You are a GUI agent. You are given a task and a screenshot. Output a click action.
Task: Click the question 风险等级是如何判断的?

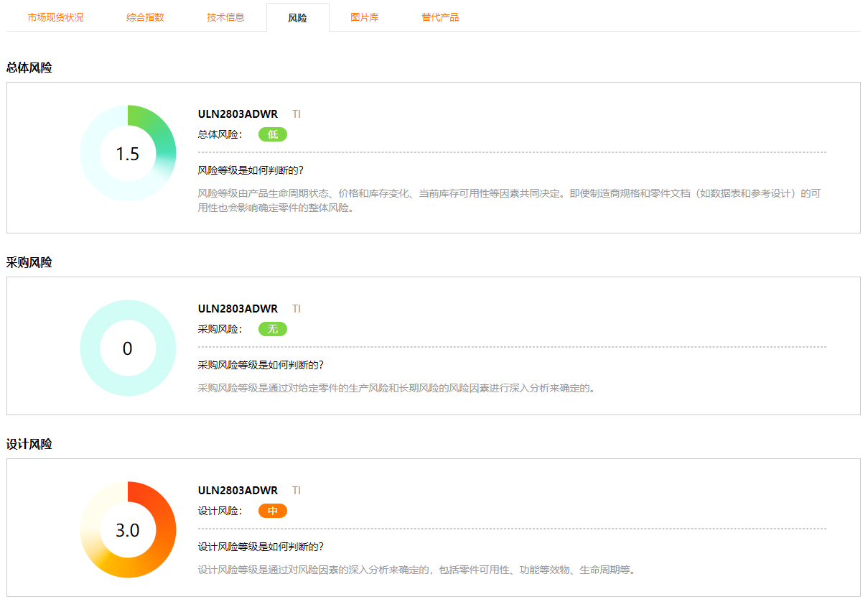251,170
